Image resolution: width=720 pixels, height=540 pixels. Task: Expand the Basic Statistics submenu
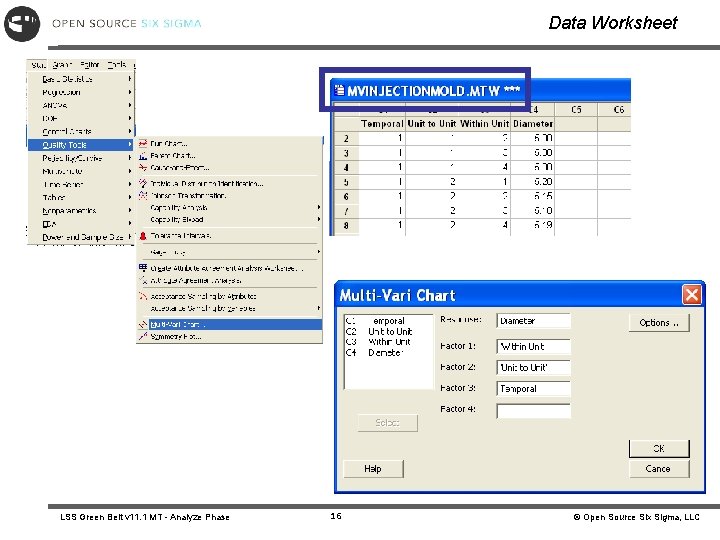pyautogui.click(x=80, y=79)
